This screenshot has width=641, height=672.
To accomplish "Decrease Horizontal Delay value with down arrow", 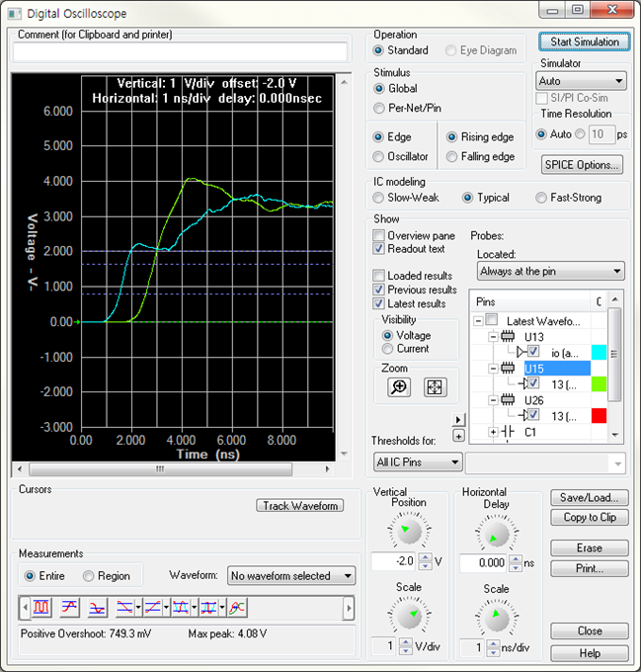I will tap(516, 567).
